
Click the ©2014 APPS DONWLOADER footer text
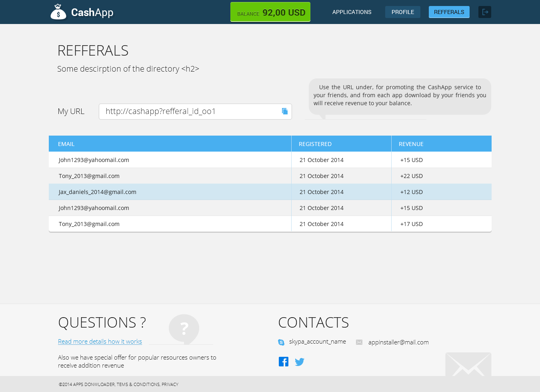(87, 384)
